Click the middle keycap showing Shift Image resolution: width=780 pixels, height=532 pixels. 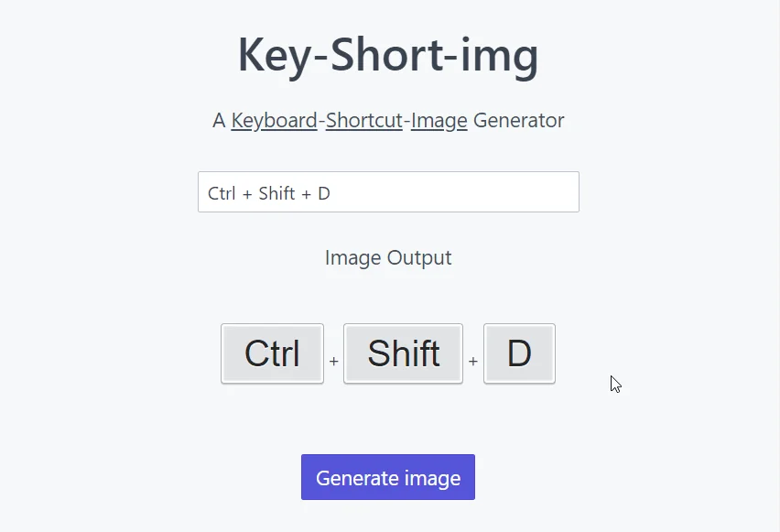[x=403, y=353]
